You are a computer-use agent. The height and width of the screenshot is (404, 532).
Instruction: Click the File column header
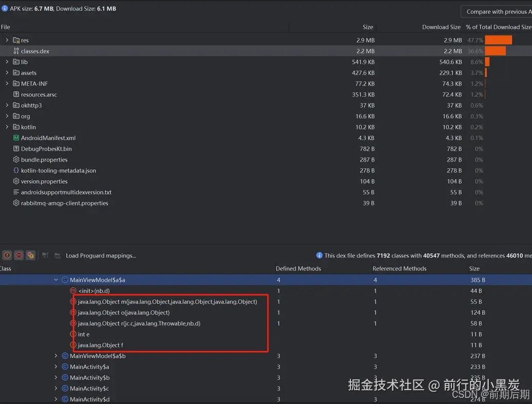click(6, 27)
